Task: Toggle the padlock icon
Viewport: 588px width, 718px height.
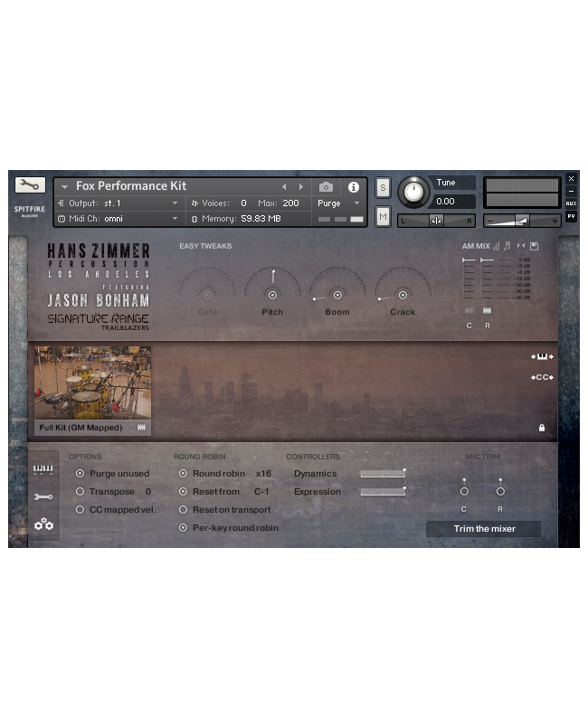Action: tap(542, 428)
